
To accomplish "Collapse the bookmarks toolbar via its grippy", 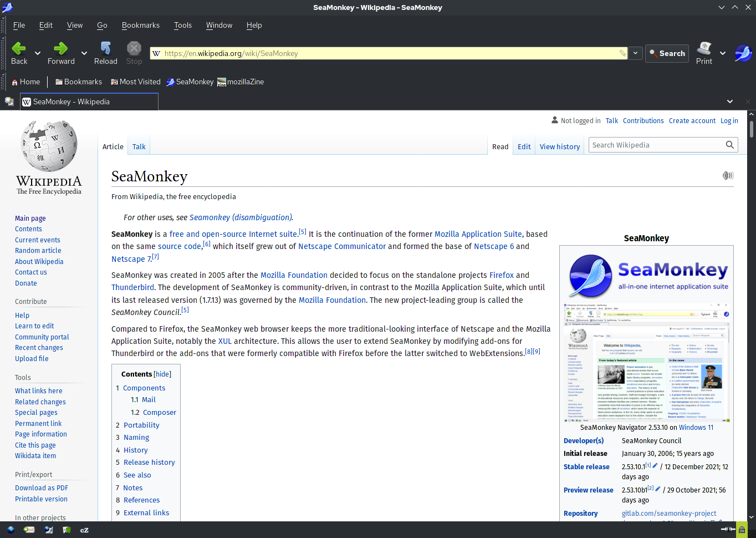I will (x=3, y=82).
